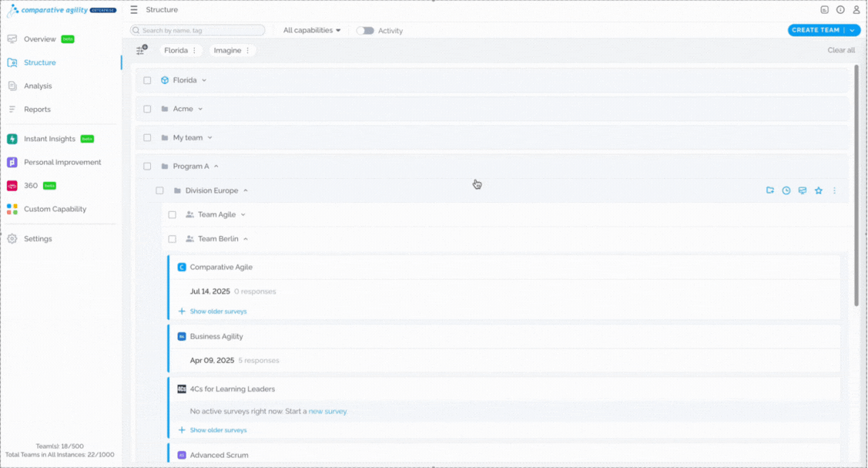
Task: Open Instant Insights from the sidebar
Action: [x=49, y=139]
